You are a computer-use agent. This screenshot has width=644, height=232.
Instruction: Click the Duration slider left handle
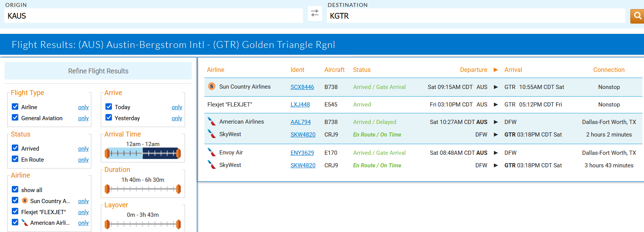[x=107, y=189]
